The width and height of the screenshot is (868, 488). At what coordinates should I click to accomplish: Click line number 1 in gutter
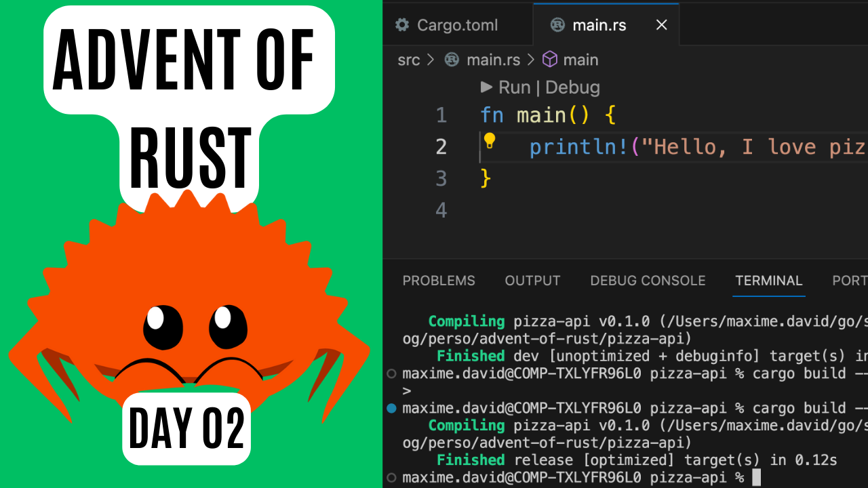point(441,115)
